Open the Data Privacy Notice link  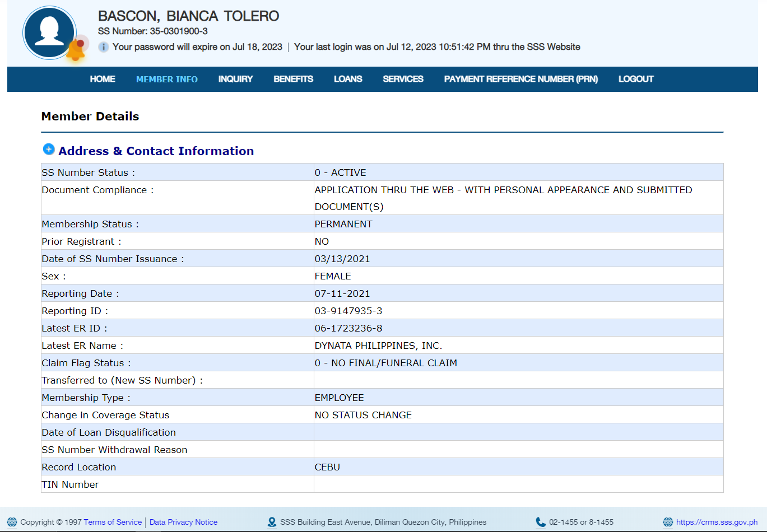183,522
